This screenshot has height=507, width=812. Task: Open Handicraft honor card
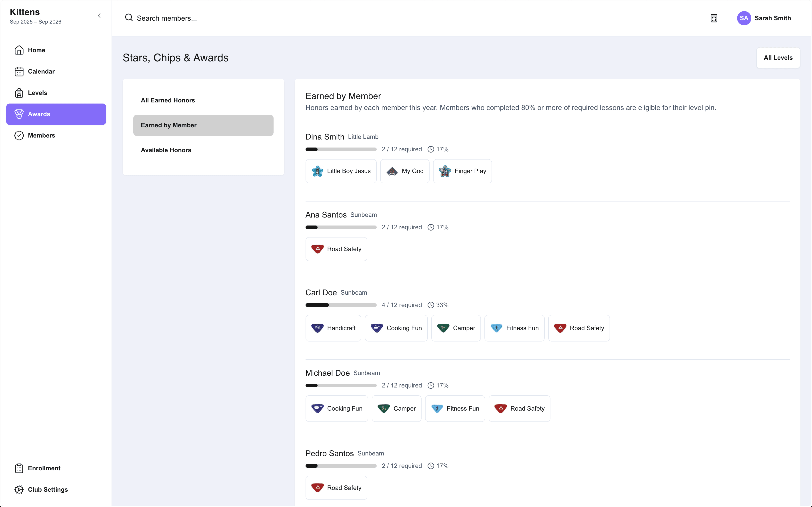[x=333, y=328]
